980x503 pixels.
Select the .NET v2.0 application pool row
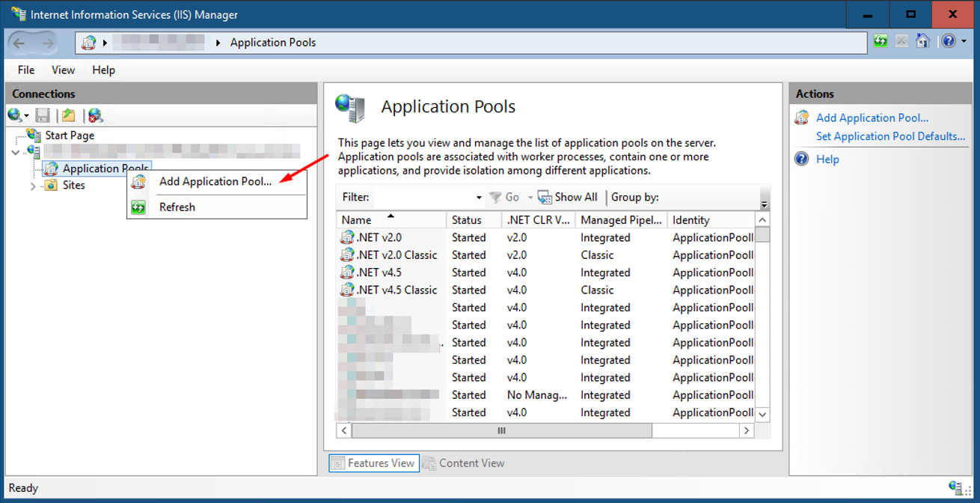[546, 238]
